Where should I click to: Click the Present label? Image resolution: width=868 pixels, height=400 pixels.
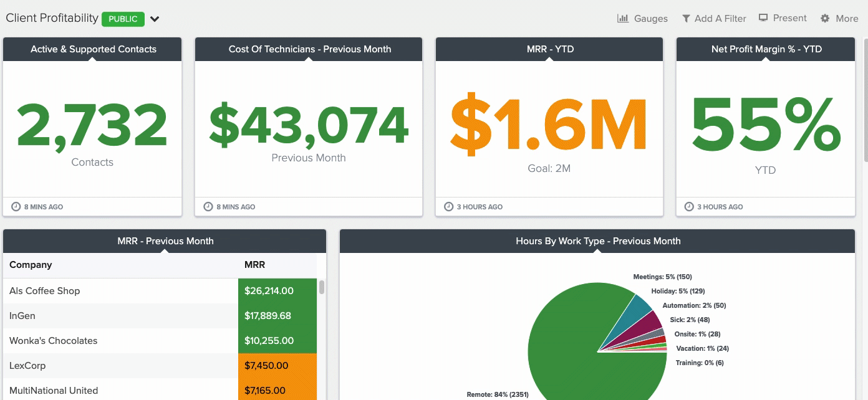click(x=790, y=18)
